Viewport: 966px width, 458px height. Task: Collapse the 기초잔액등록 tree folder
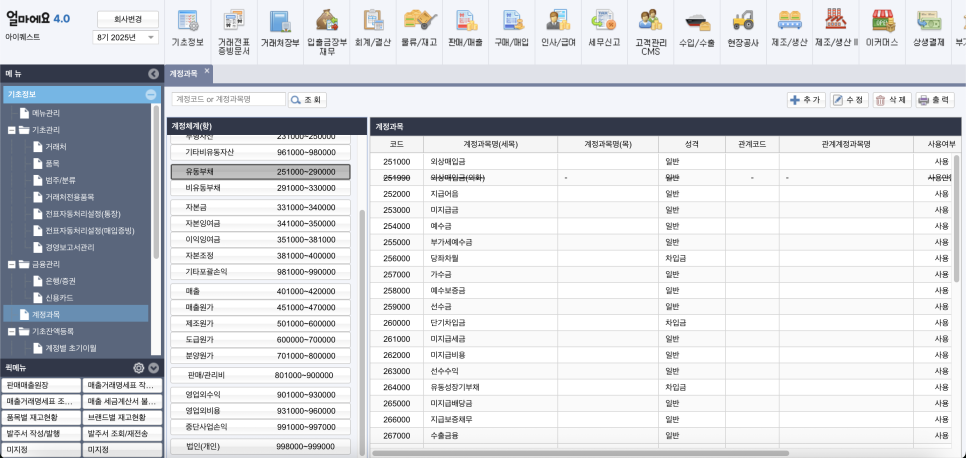[x=11, y=331]
